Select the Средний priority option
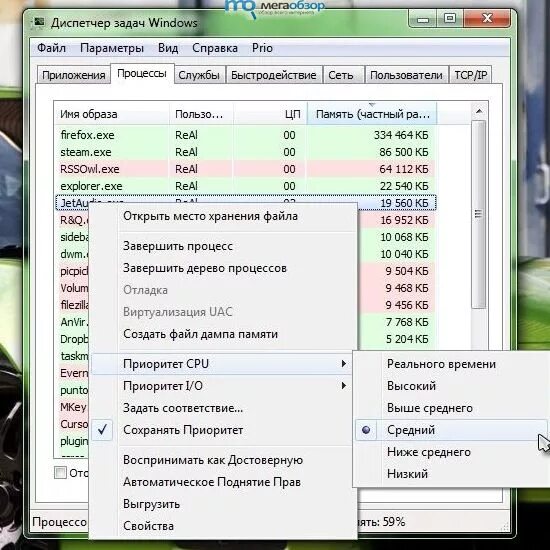 coord(452,430)
